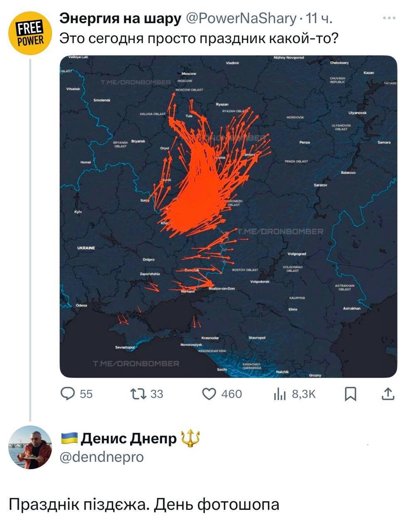The height and width of the screenshot is (532, 406).
Task: Open the @dendnepro handle
Action: coord(102,457)
